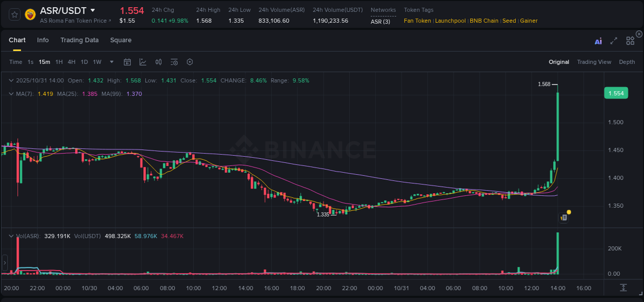Switch to the Info tab

click(x=43, y=40)
